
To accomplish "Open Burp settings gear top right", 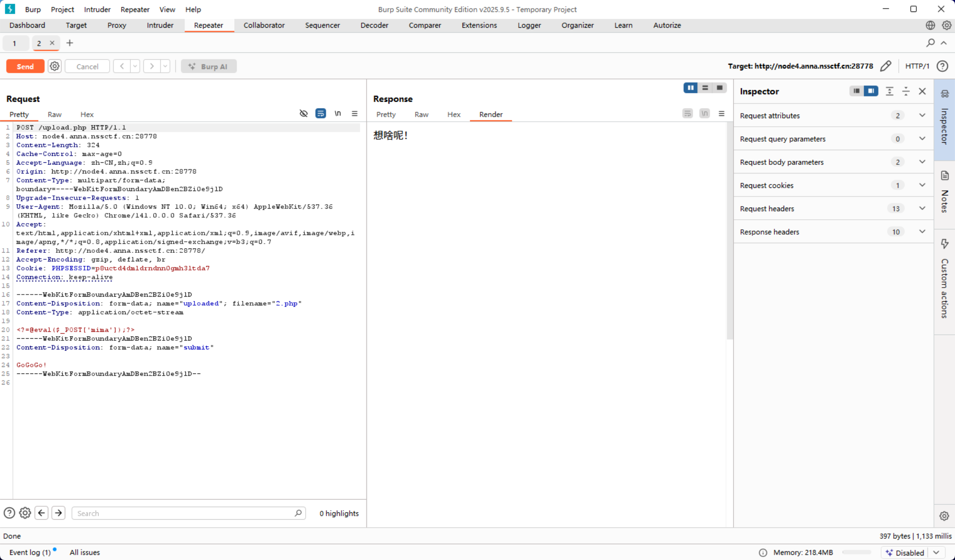I will (946, 25).
